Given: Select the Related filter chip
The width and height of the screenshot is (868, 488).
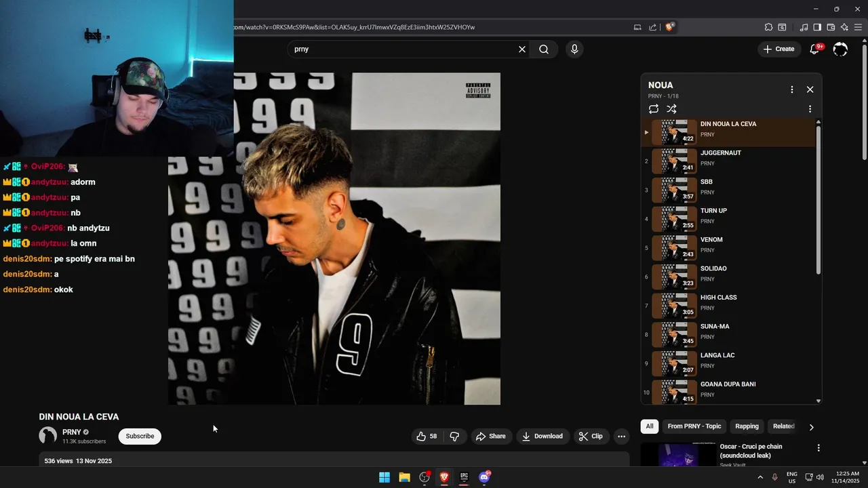Looking at the screenshot, I should coord(783,426).
